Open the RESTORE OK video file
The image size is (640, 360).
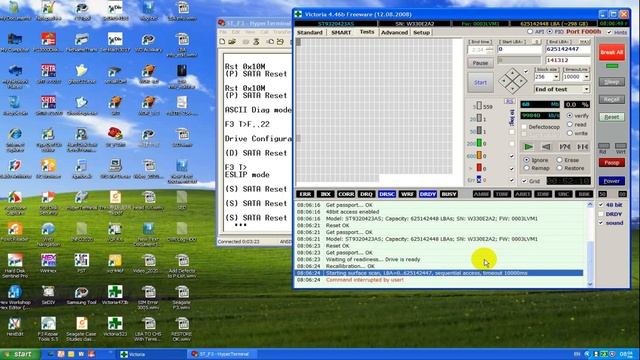182,329
